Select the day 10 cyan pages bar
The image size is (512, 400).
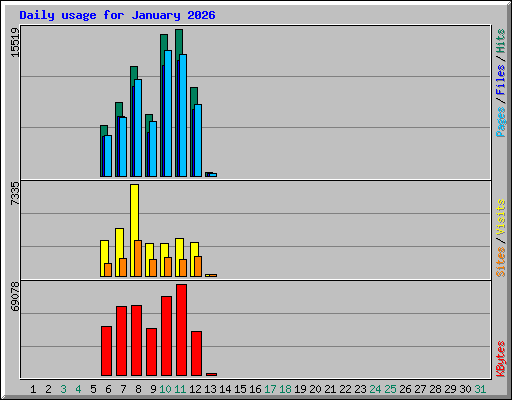pyautogui.click(x=168, y=113)
